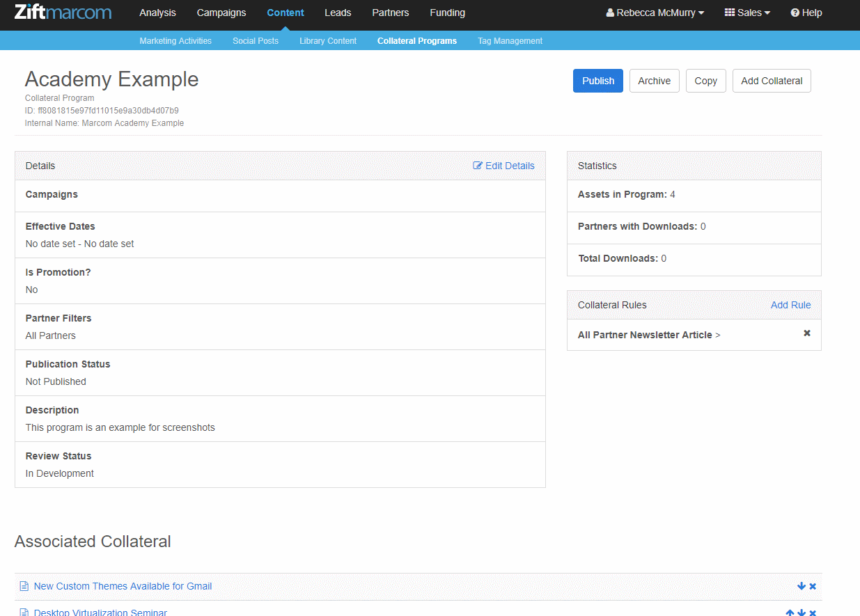Remove the All Partner Newsletter Article rule
Image resolution: width=860 pixels, height=616 pixels.
pos(807,333)
